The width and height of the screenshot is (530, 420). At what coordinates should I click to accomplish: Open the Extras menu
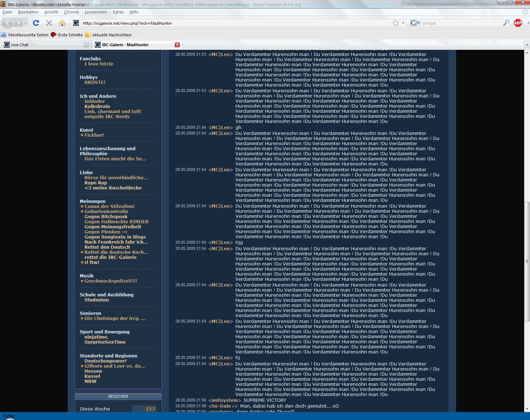pos(118,12)
